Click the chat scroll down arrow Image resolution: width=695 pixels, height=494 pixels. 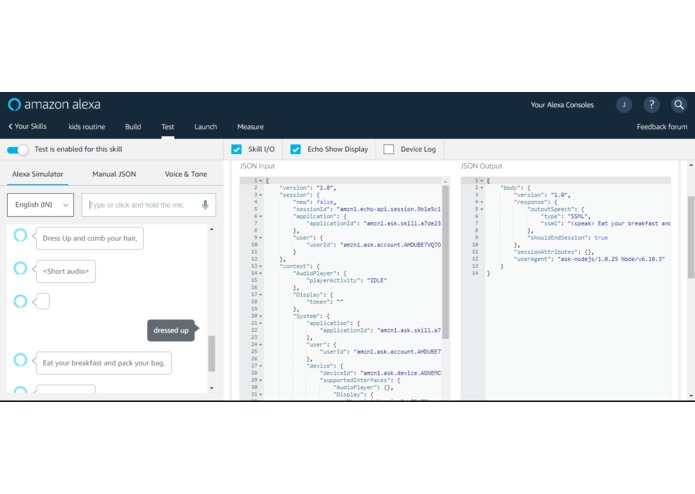click(x=211, y=388)
